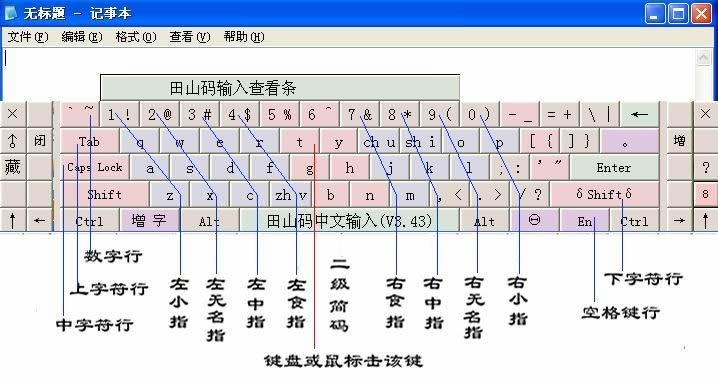Tap the [ { key
Image resolution: width=718 pixels, height=384 pixels.
541,141
